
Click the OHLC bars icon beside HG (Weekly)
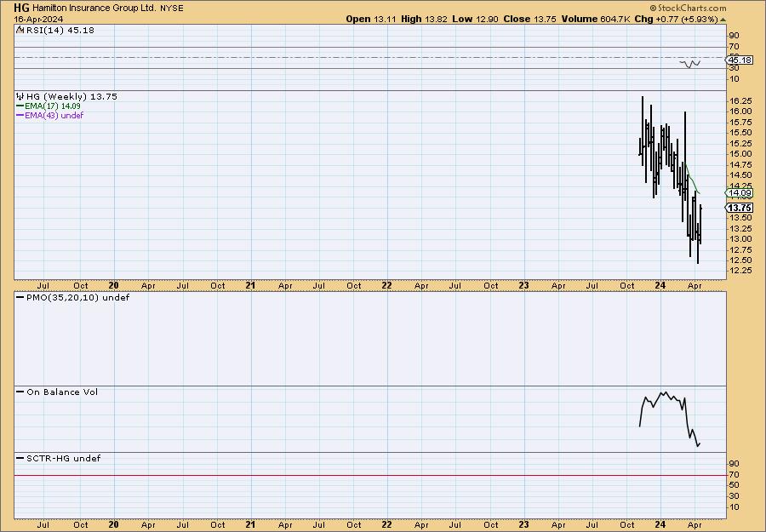(20, 96)
